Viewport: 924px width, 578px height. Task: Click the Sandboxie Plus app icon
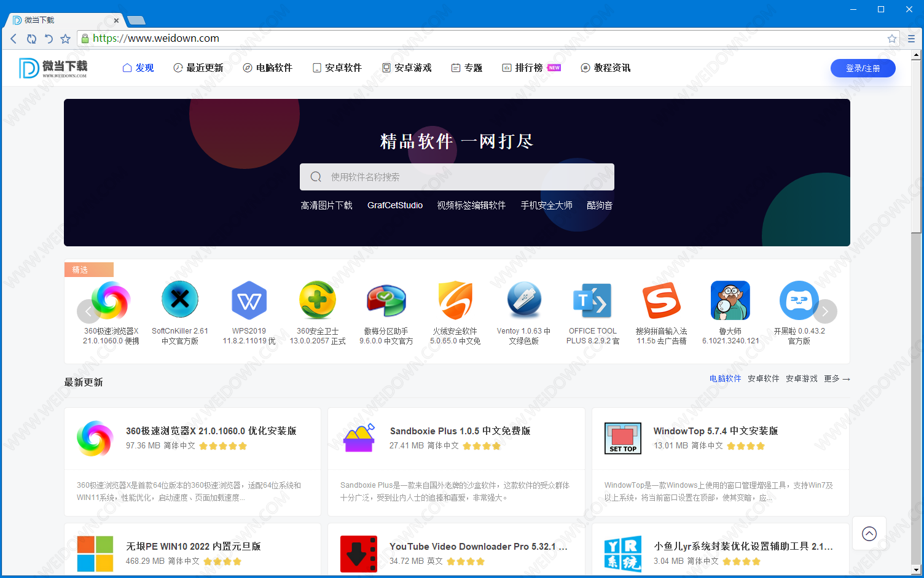[x=359, y=438]
